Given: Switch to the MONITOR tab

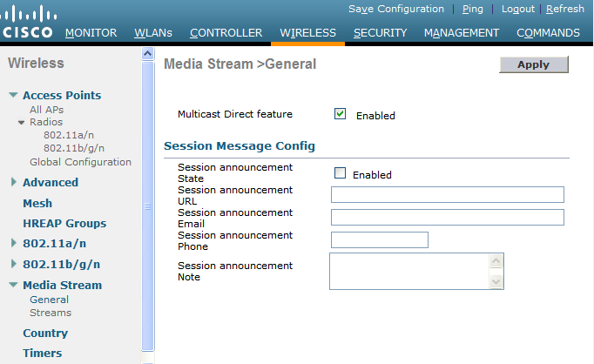Looking at the screenshot, I should click(x=91, y=33).
